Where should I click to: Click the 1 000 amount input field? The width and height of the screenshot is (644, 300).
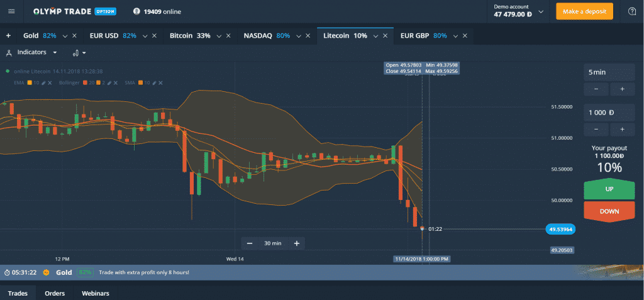coord(609,113)
